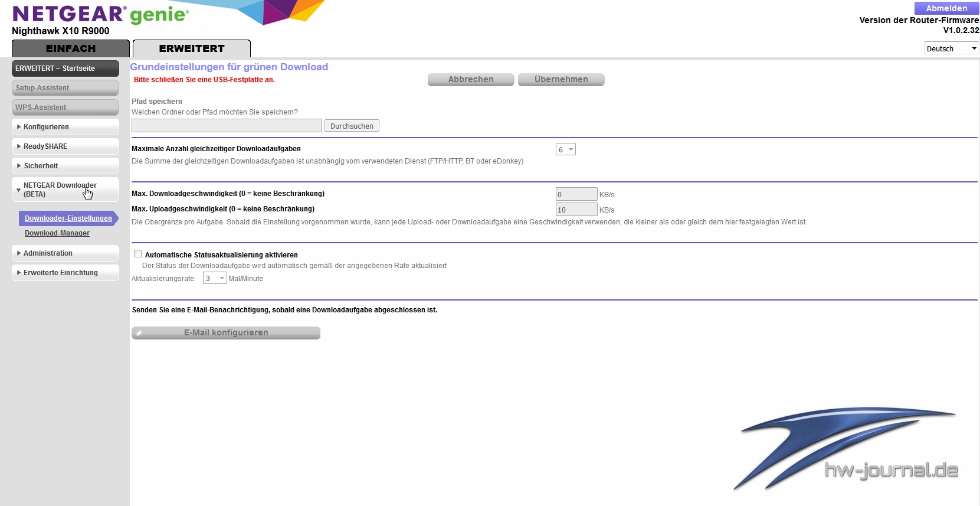The image size is (980, 506).
Task: Expand the Sicherheit menu section
Action: pos(65,166)
